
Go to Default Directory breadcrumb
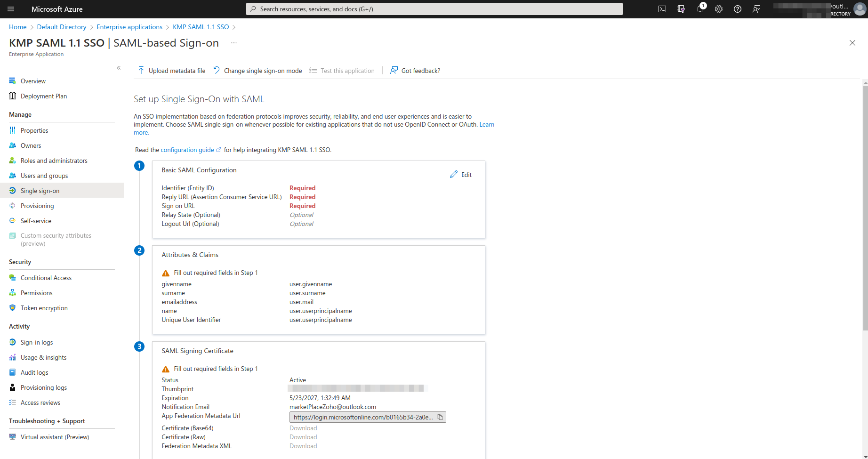click(62, 27)
